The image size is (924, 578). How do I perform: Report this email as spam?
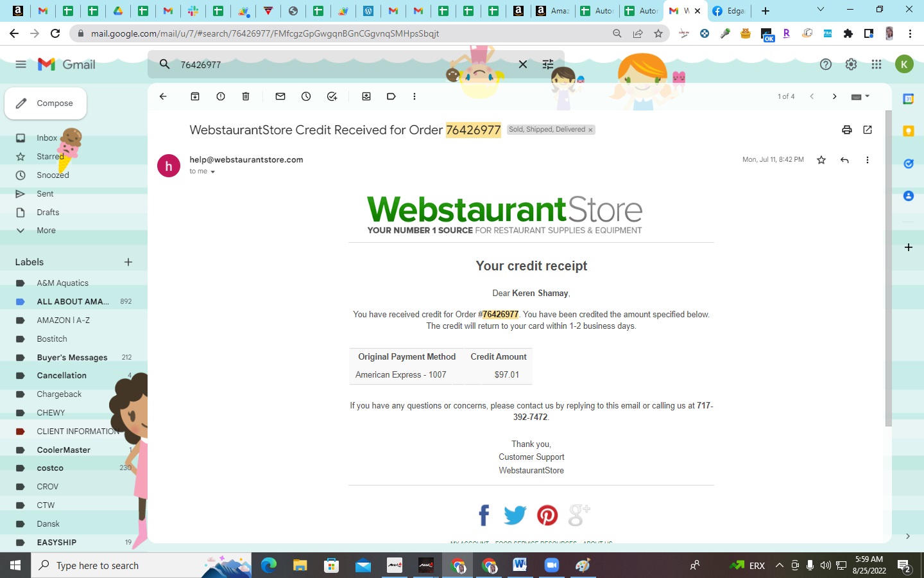[x=221, y=96]
